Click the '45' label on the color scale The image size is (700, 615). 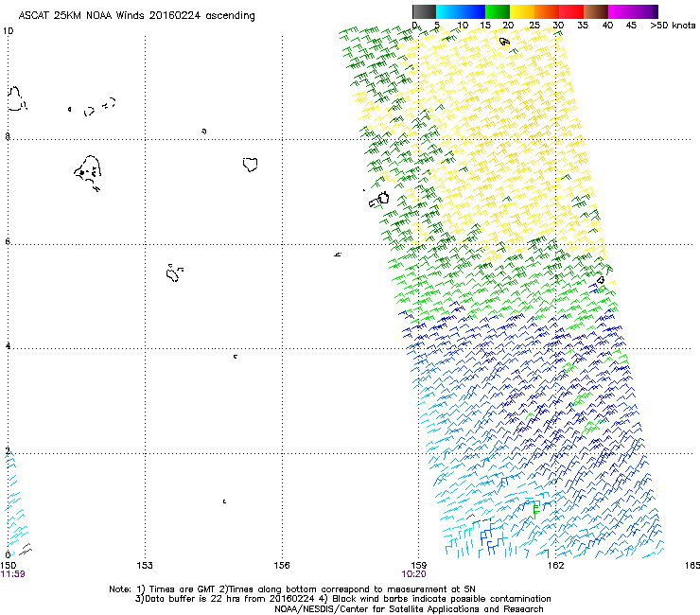coord(631,26)
